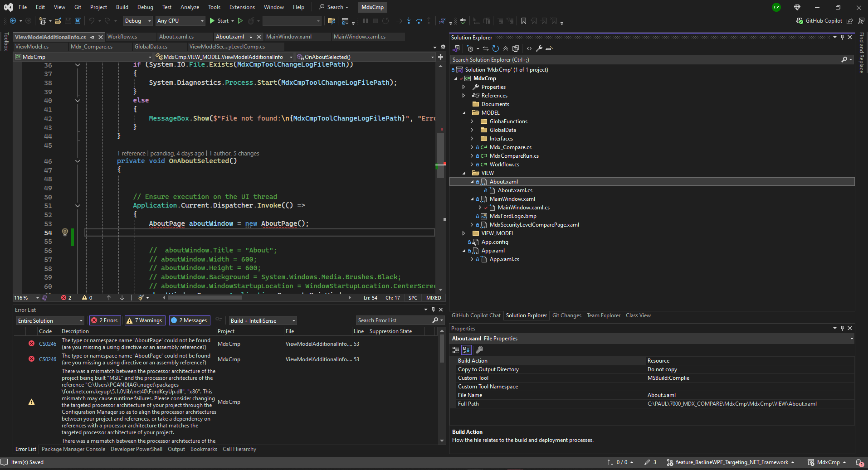Image resolution: width=868 pixels, height=470 pixels.
Task: Click the Restart debugging icon
Action: pos(385,21)
